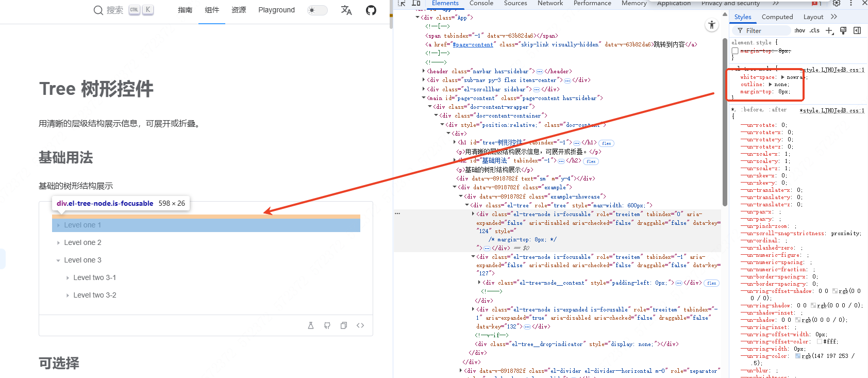Click the flex badge beside h1
This screenshot has width=868, height=378.
click(x=607, y=143)
